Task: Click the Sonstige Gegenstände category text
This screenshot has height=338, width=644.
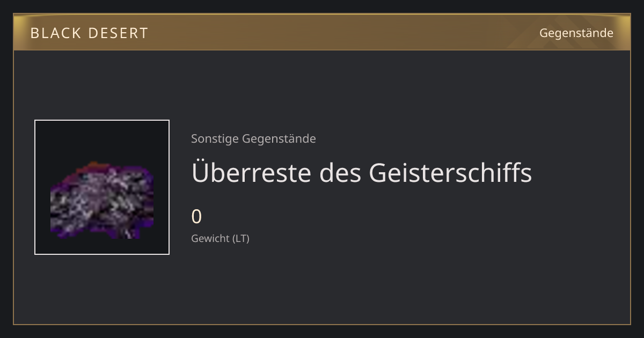Action: coord(253,139)
